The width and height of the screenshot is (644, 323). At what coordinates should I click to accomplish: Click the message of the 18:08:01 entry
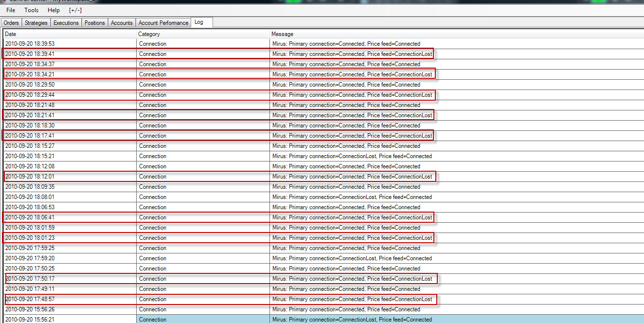pyautogui.click(x=352, y=197)
